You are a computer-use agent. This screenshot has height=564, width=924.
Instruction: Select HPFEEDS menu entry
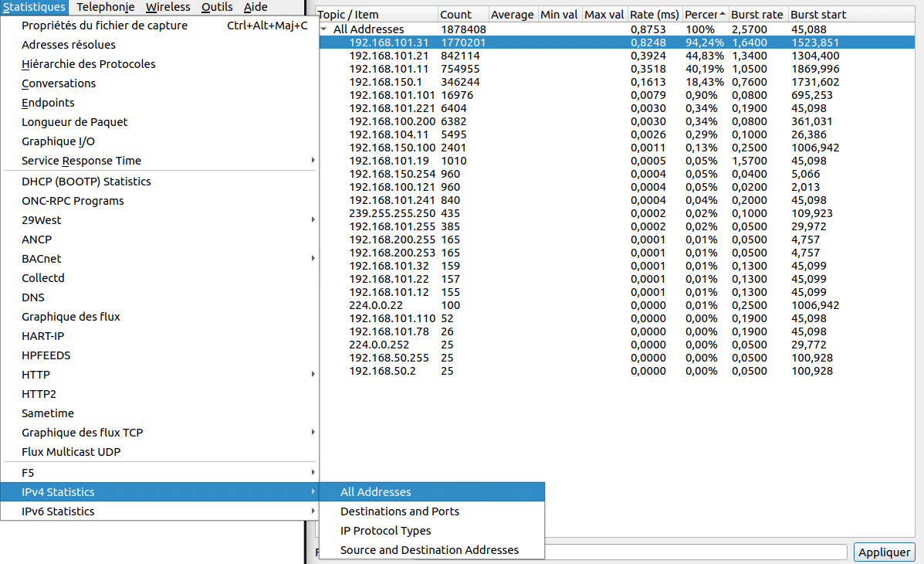[160, 355]
